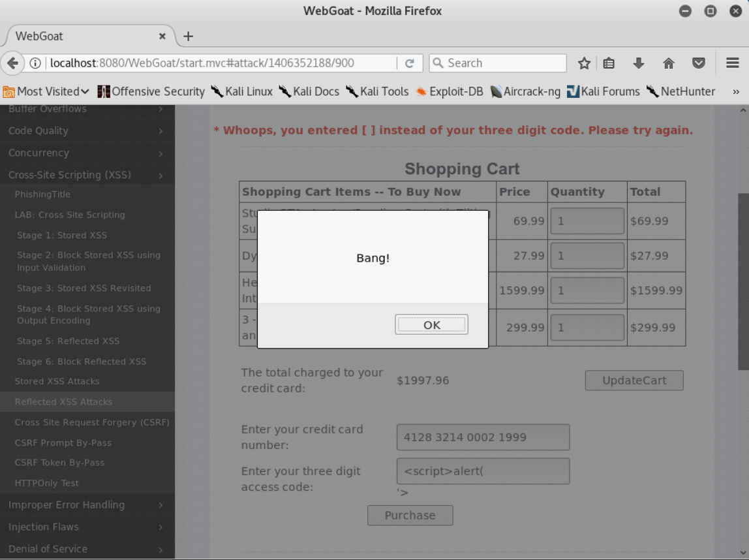Open the Firefox hamburger menu
749x560 pixels.
(732, 63)
